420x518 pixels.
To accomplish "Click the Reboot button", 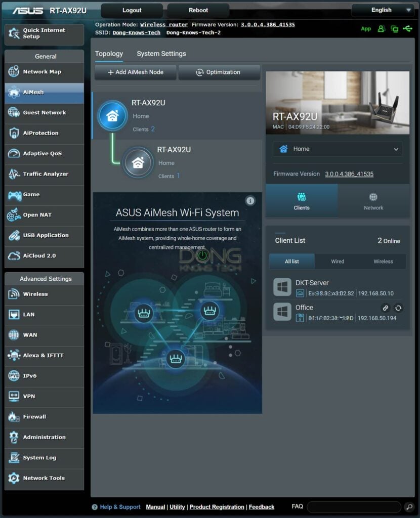I will (198, 10).
